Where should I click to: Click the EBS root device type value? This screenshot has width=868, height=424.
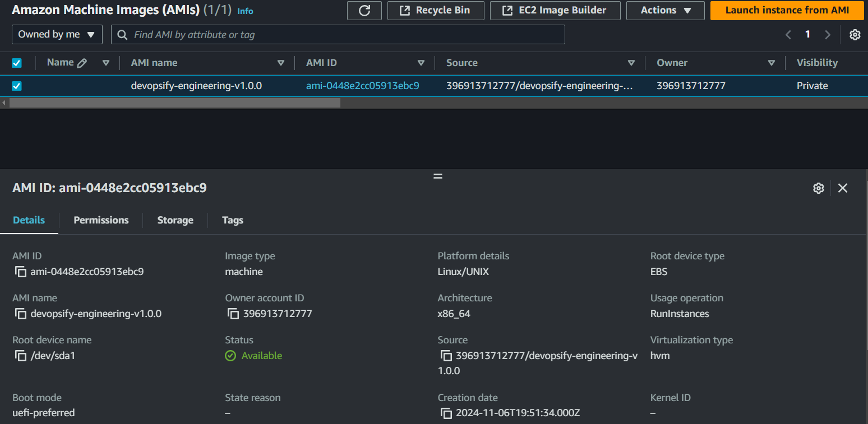(x=659, y=272)
